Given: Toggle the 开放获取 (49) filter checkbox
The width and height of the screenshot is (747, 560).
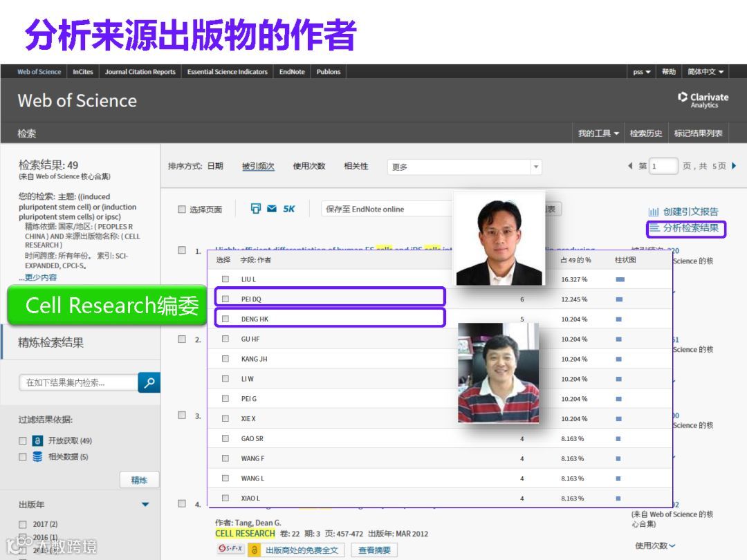Looking at the screenshot, I should (22, 441).
